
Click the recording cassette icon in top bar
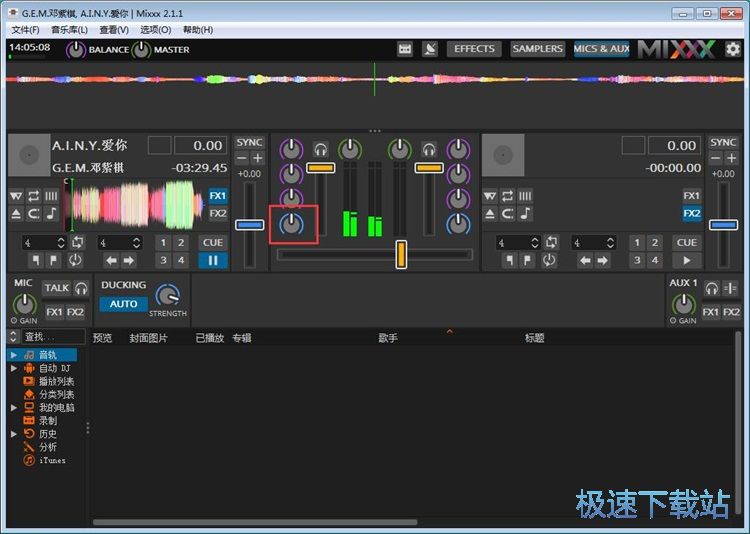click(x=405, y=49)
